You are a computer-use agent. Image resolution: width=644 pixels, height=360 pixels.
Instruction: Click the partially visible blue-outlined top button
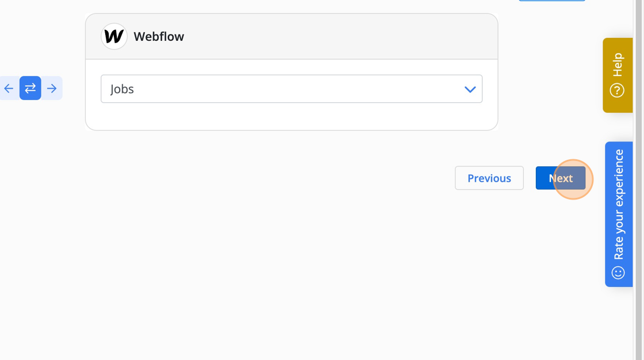pyautogui.click(x=552, y=1)
